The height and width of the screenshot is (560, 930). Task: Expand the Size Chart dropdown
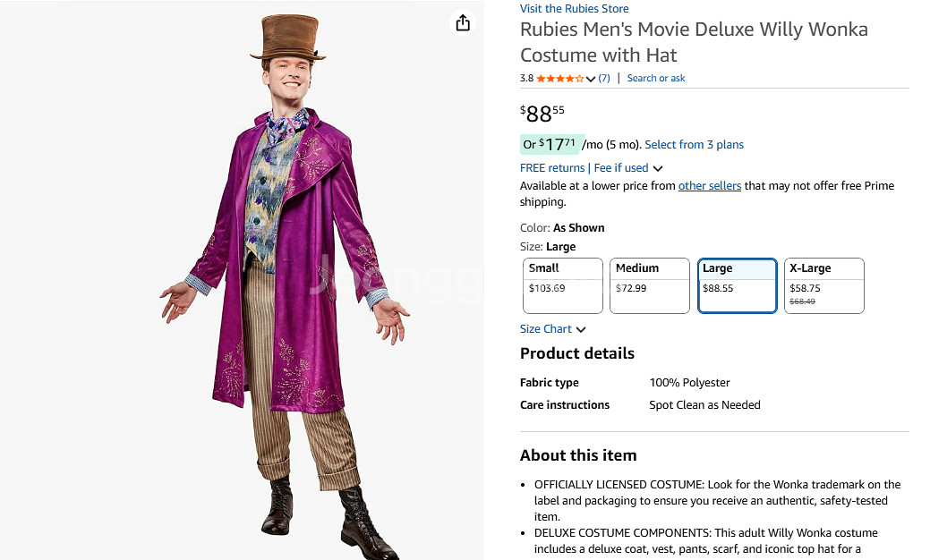[x=552, y=329]
